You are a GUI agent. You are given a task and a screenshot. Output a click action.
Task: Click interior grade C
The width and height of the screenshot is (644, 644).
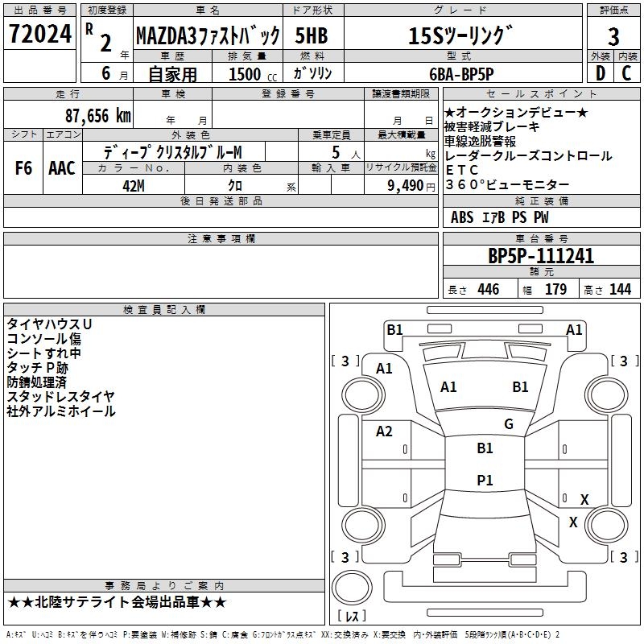coord(626,73)
